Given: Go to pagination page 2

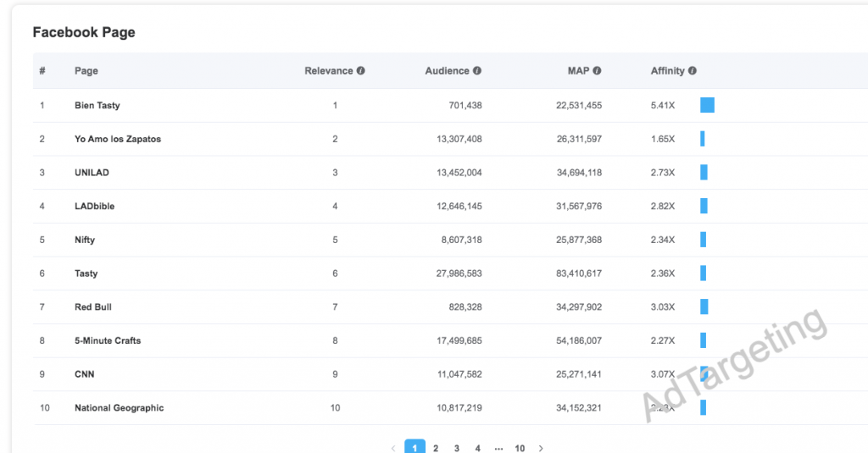Looking at the screenshot, I should point(436,448).
